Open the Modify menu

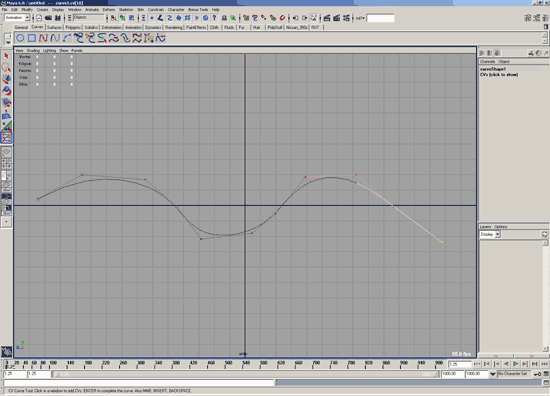pos(27,9)
